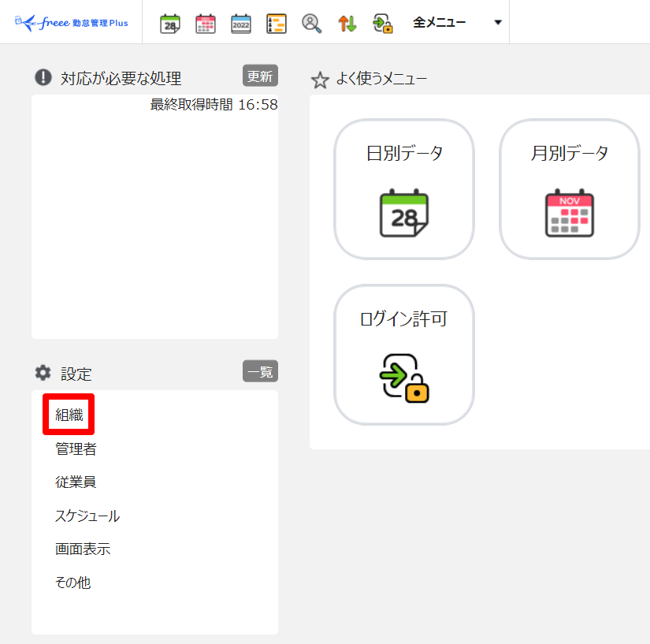Open the schedule chart icon in toolbar

[276, 24]
